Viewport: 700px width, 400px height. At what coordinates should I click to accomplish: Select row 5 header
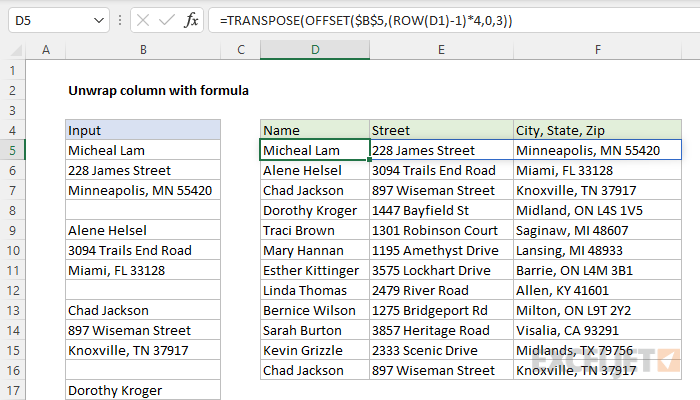12,150
